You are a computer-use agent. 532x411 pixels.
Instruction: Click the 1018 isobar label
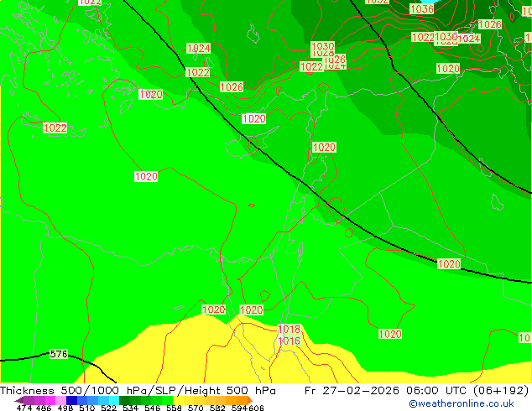pyautogui.click(x=289, y=329)
